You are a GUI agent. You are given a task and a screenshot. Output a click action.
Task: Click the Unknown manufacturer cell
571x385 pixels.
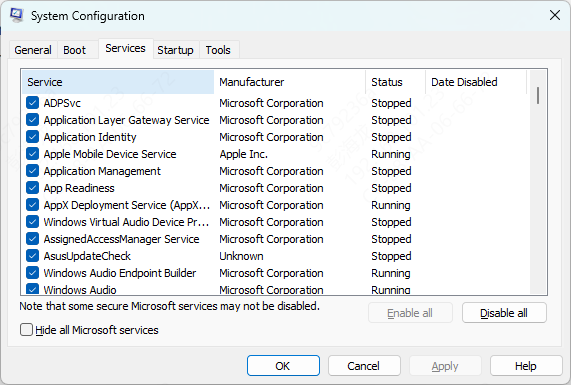click(x=241, y=256)
